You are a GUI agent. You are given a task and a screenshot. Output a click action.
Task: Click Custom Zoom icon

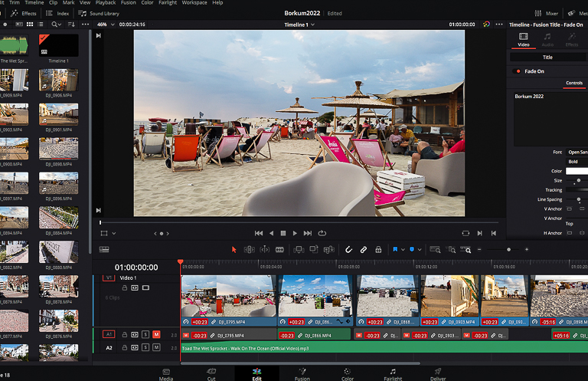click(465, 250)
